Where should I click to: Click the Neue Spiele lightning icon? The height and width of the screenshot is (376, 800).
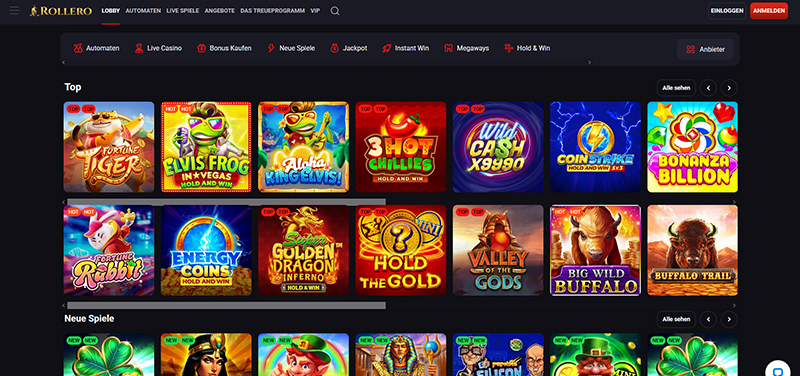271,48
